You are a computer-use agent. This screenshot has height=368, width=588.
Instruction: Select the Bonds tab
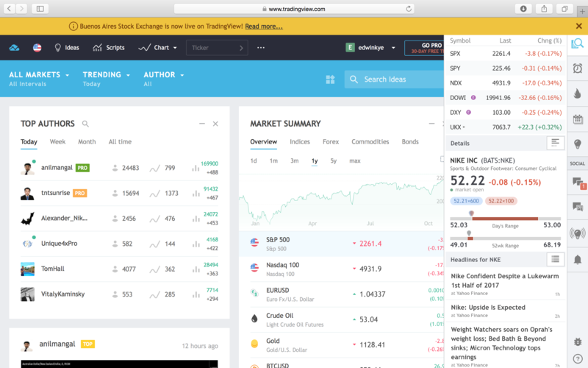pos(410,141)
